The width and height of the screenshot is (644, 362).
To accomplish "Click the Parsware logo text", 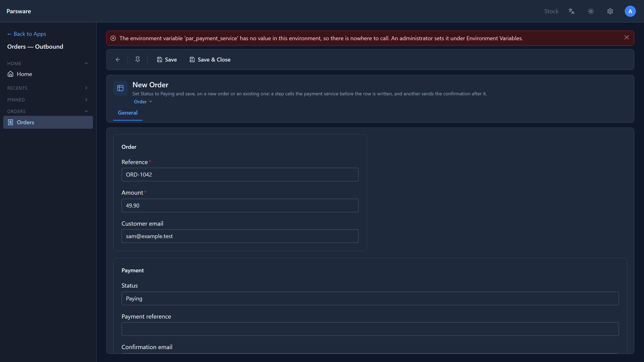I will pyautogui.click(x=19, y=11).
